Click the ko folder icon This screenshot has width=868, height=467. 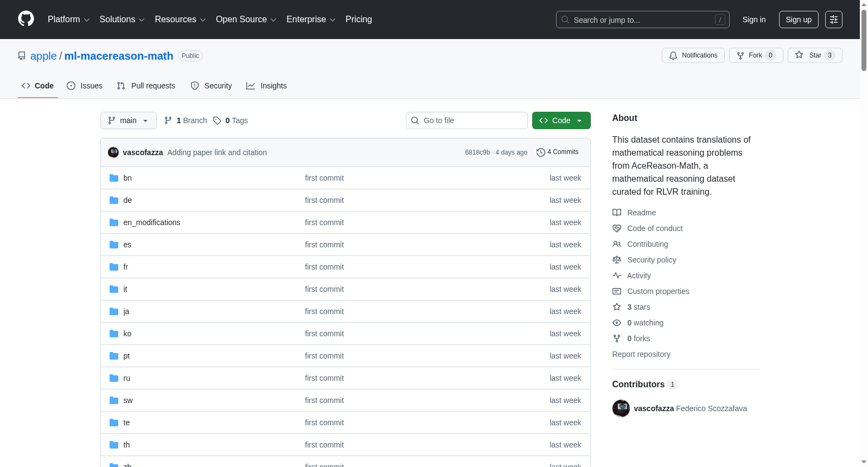point(114,334)
